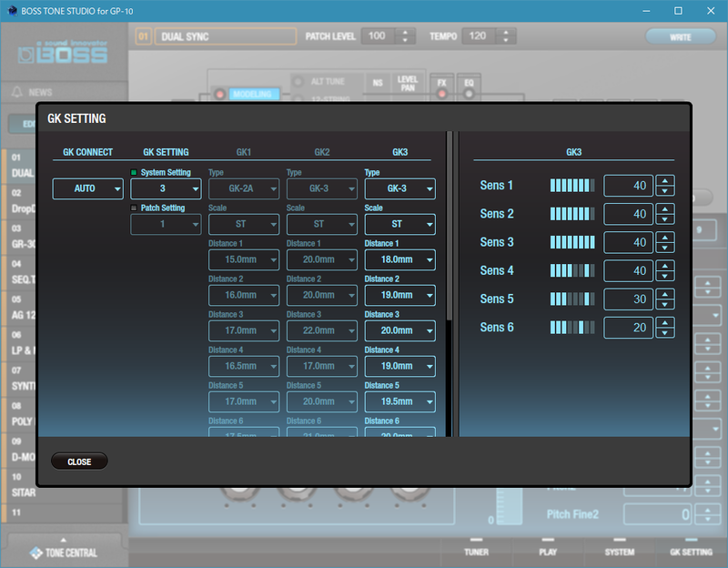Open the NEWS bell icon
This screenshot has height=568, width=728.
pos(16,92)
